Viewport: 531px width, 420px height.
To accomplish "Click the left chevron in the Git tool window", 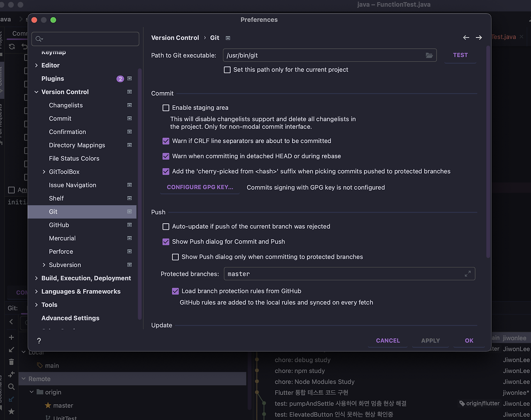I will [x=11, y=322].
